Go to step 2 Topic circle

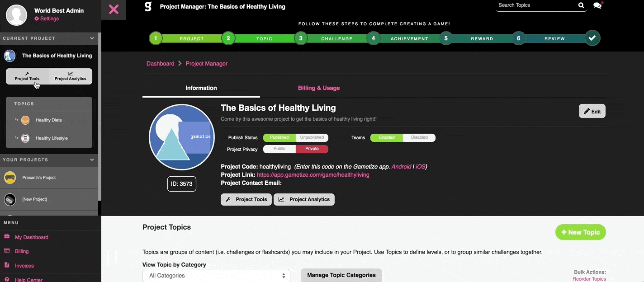tap(228, 38)
